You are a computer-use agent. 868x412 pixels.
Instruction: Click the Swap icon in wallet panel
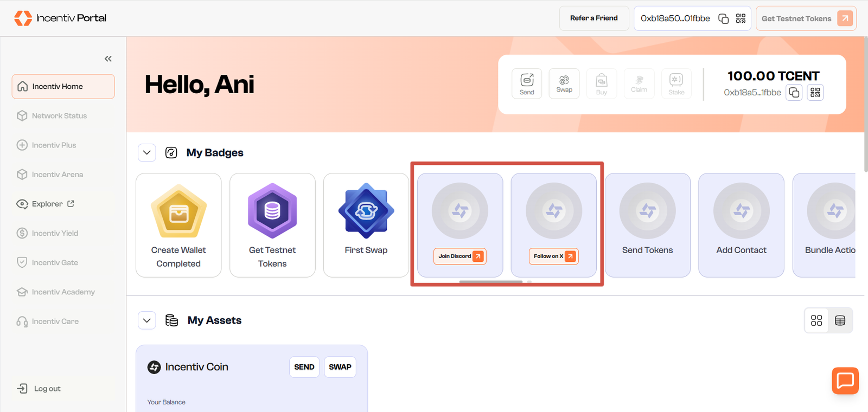tap(564, 83)
